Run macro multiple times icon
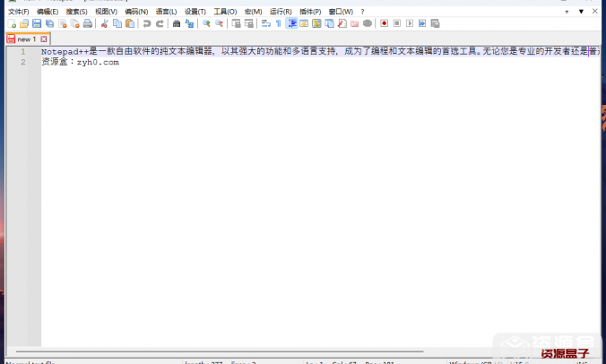Image resolution: width=606 pixels, height=364 pixels. [x=422, y=23]
